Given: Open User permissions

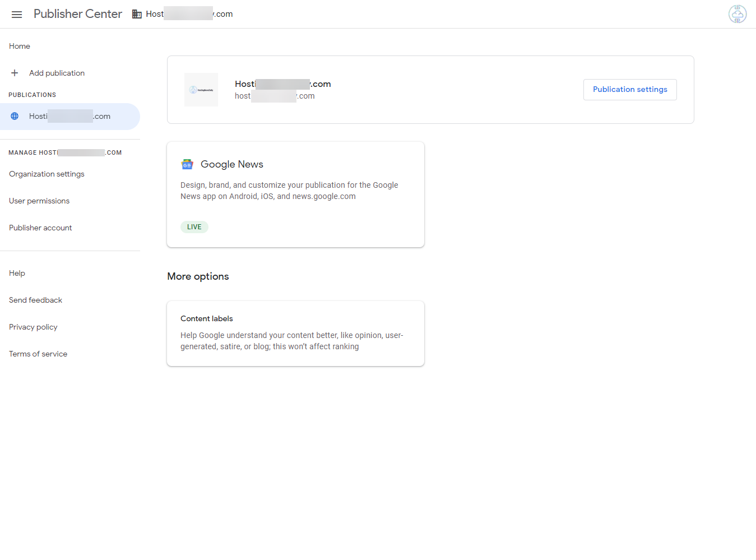Looking at the screenshot, I should 39,201.
